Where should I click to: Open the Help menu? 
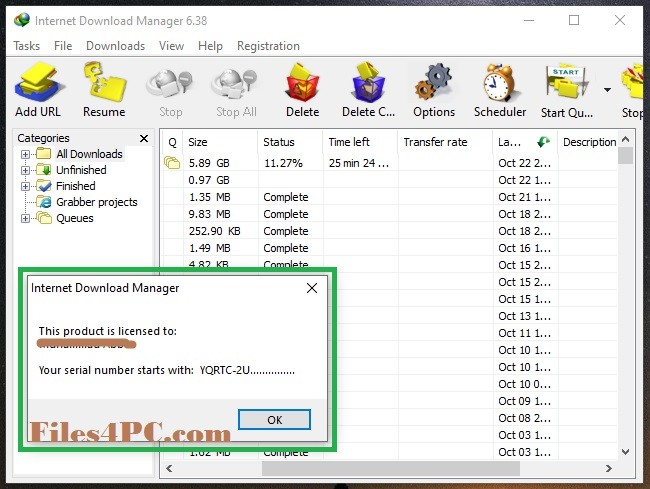click(210, 46)
